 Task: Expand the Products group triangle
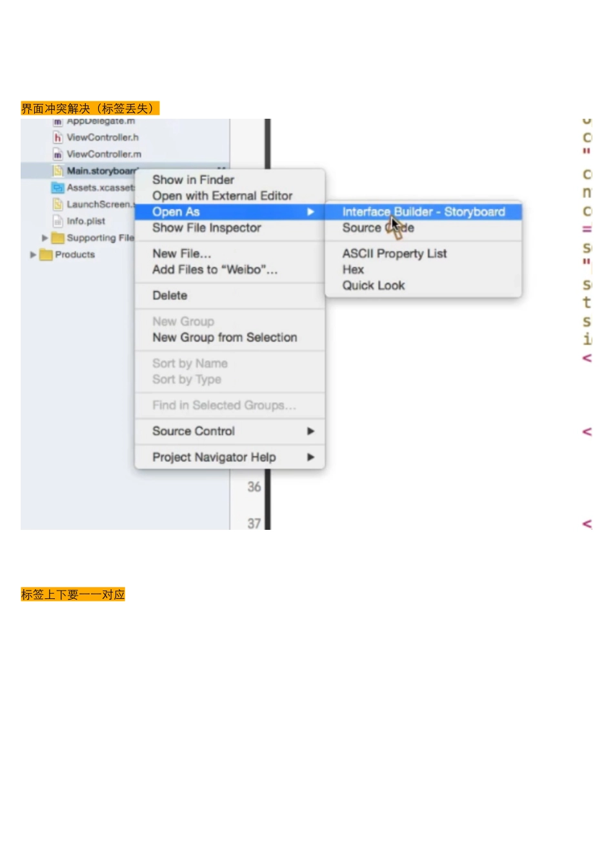tap(33, 255)
